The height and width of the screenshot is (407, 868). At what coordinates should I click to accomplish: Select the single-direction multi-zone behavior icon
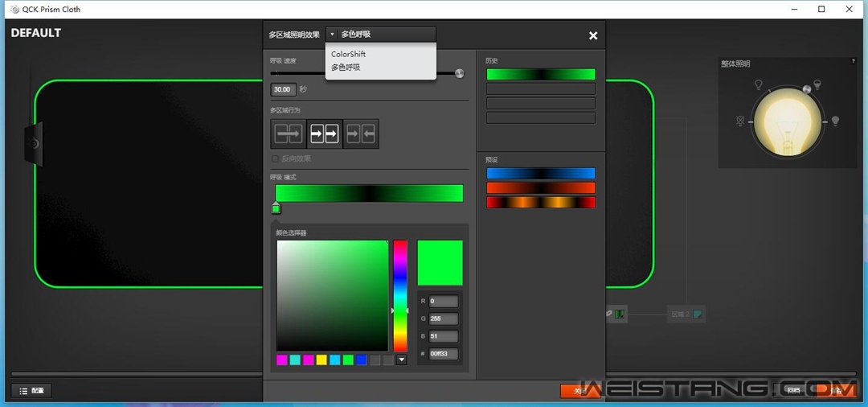pos(289,134)
